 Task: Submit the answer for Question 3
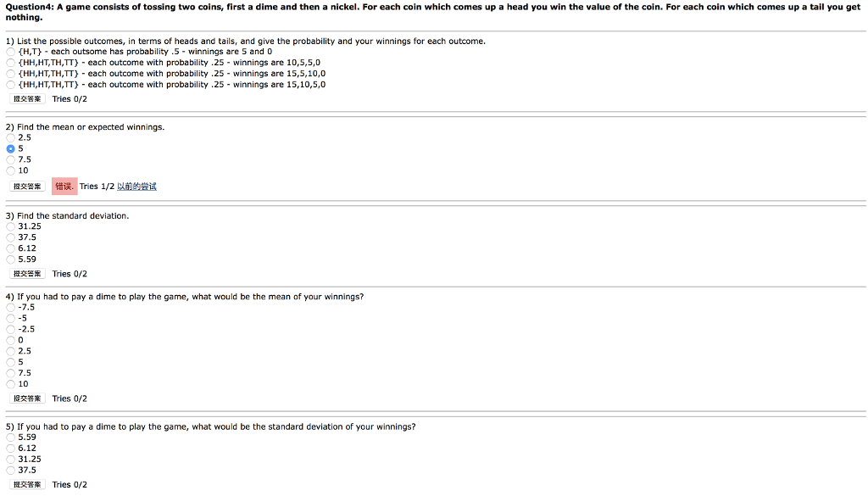coord(25,274)
